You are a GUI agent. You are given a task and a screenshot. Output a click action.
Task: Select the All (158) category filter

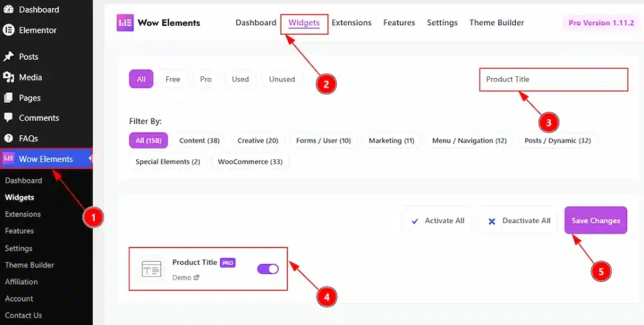(148, 140)
